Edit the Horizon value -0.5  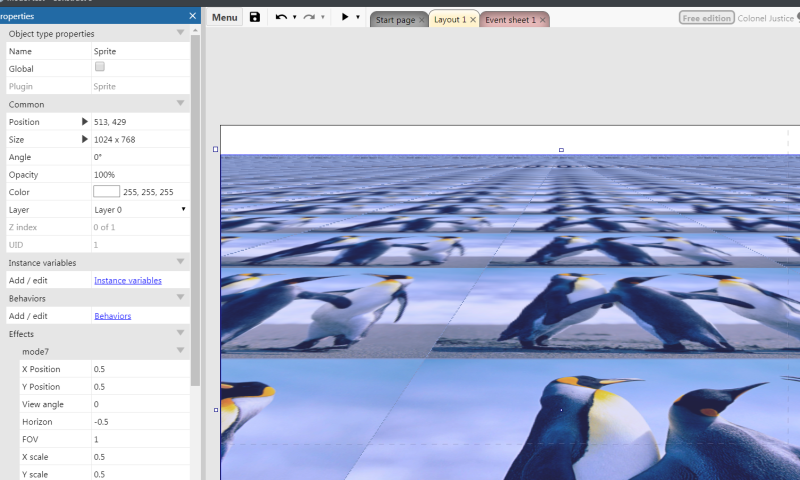pos(140,422)
